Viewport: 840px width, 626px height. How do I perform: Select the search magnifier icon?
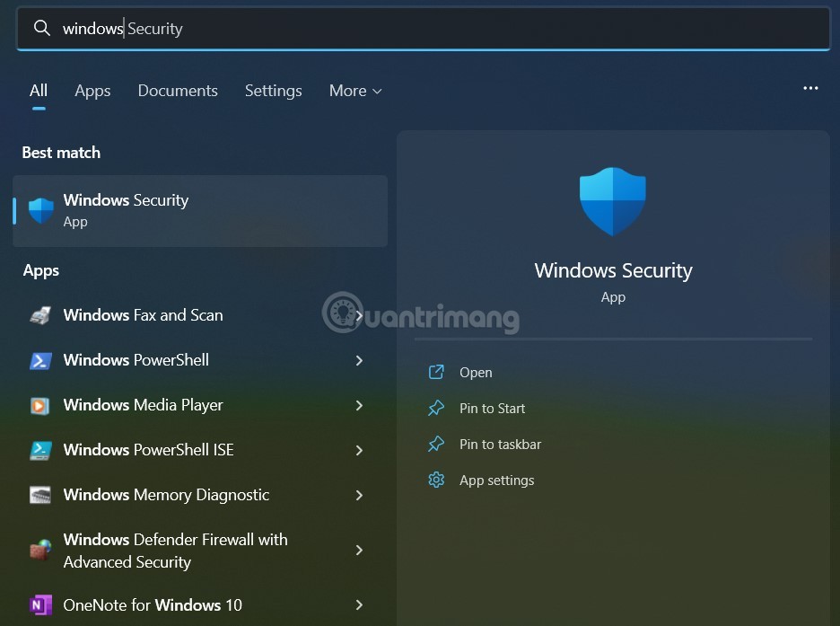(x=40, y=28)
